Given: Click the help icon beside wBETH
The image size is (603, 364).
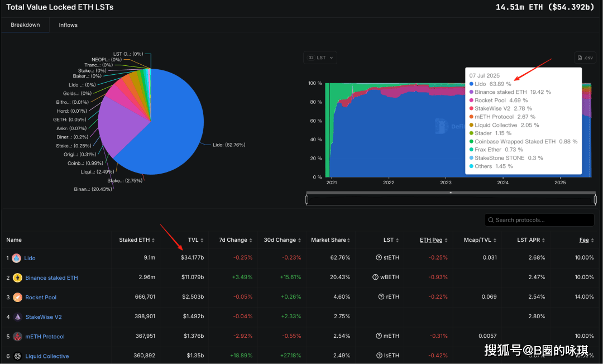Looking at the screenshot, I should [375, 277].
